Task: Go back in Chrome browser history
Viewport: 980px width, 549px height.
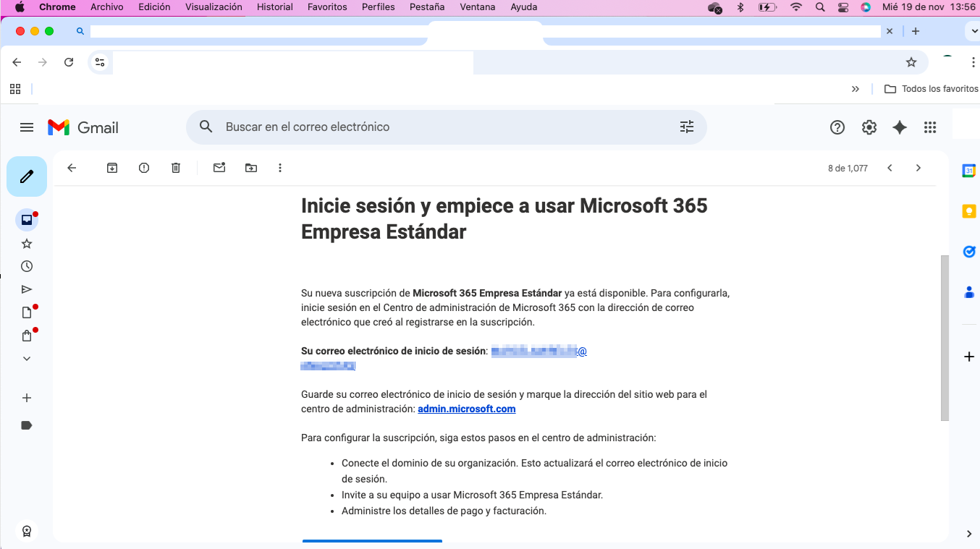Action: pyautogui.click(x=17, y=62)
